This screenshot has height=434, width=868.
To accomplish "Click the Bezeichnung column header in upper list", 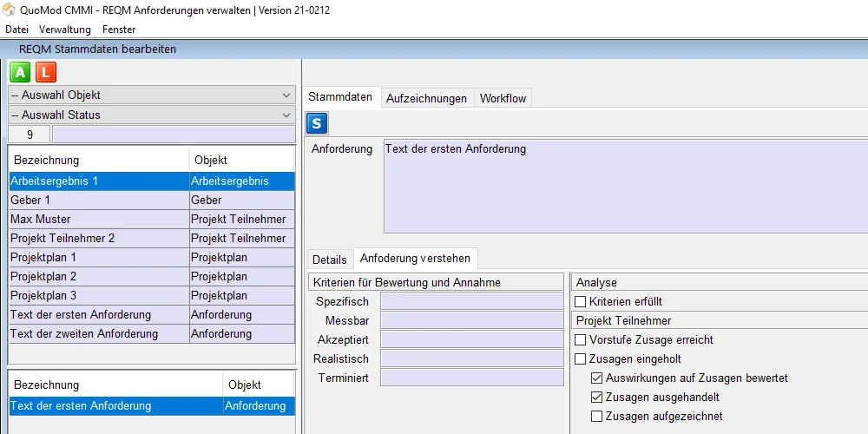I will click(99, 160).
